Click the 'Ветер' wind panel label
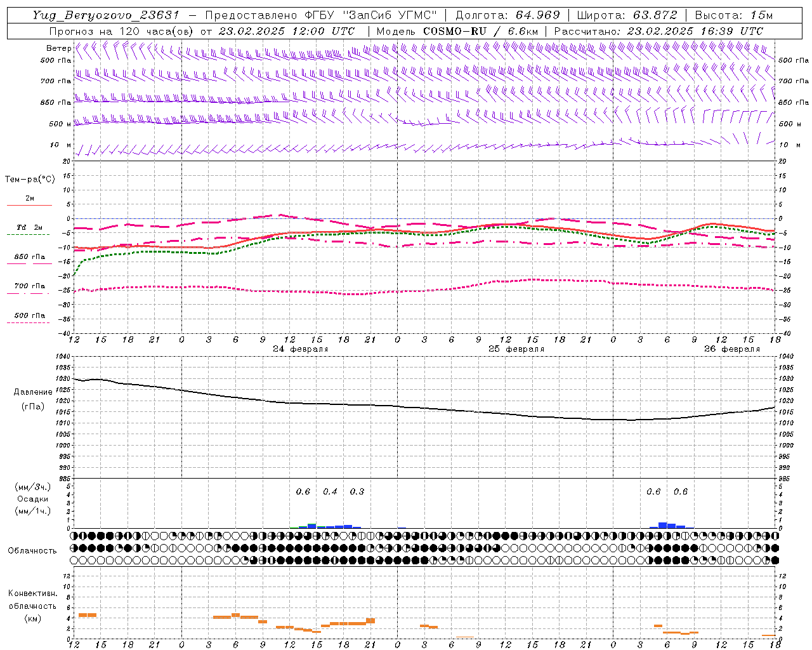812x650 pixels. [58, 48]
